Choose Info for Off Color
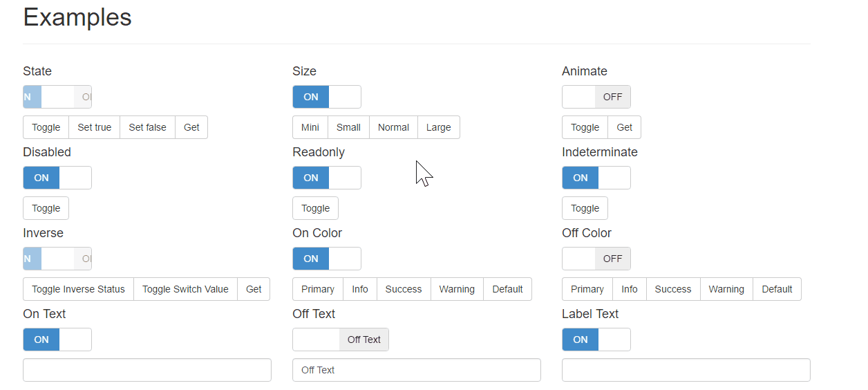 (630, 289)
